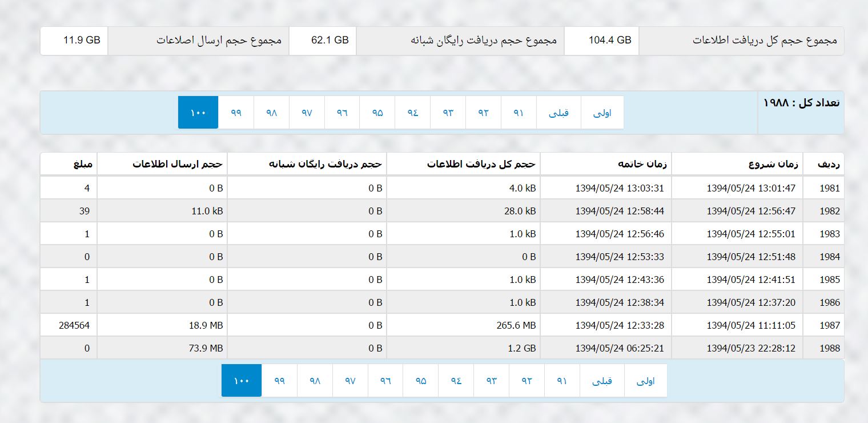Click active page 100 in bottom pagination
Image resolution: width=868 pixels, height=423 pixels.
coord(242,381)
